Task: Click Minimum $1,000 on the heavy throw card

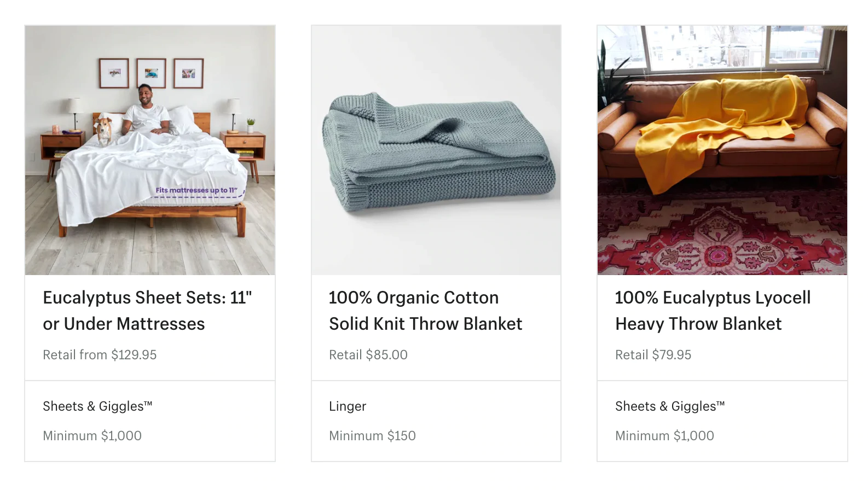Action: 664,436
